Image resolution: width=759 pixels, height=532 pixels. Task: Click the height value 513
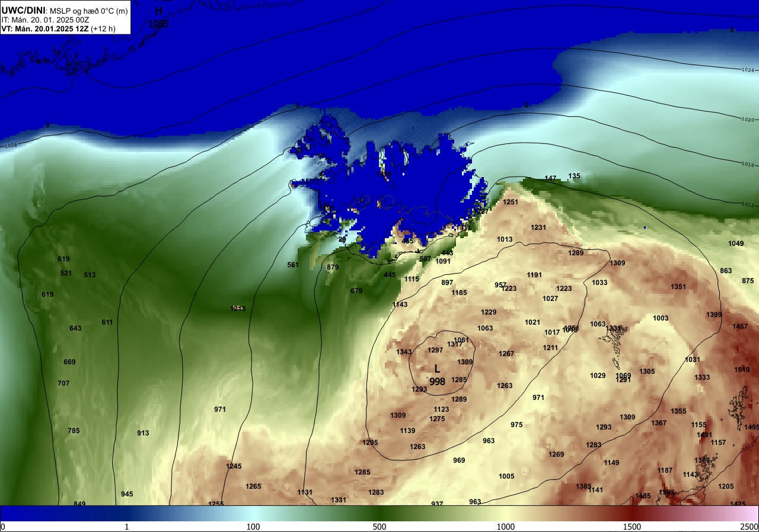tap(90, 275)
